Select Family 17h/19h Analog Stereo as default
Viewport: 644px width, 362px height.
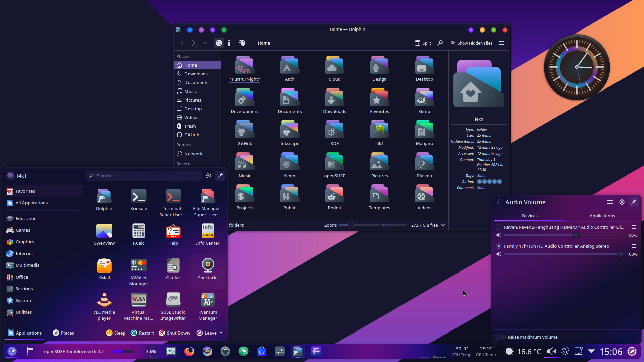pos(499,246)
